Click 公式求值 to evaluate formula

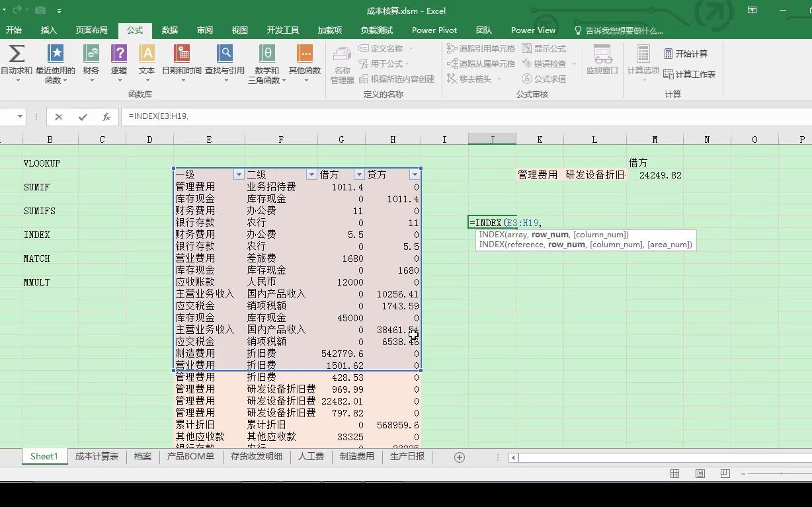coord(548,79)
